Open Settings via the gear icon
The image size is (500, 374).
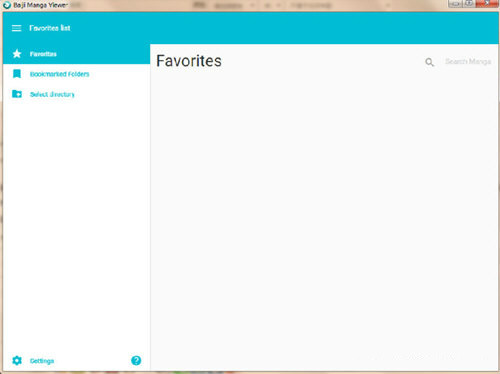coord(17,360)
